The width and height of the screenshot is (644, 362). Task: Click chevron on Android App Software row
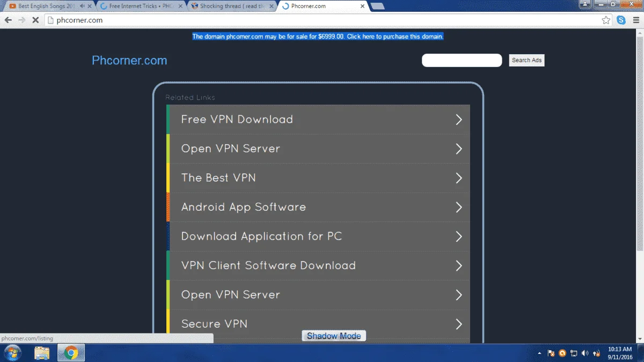[x=459, y=207]
